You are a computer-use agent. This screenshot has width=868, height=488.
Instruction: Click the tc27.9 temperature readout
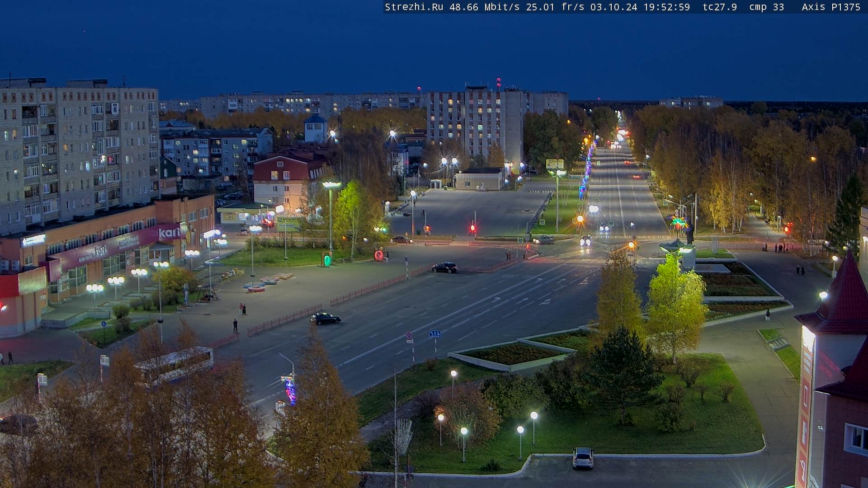click(x=720, y=7)
